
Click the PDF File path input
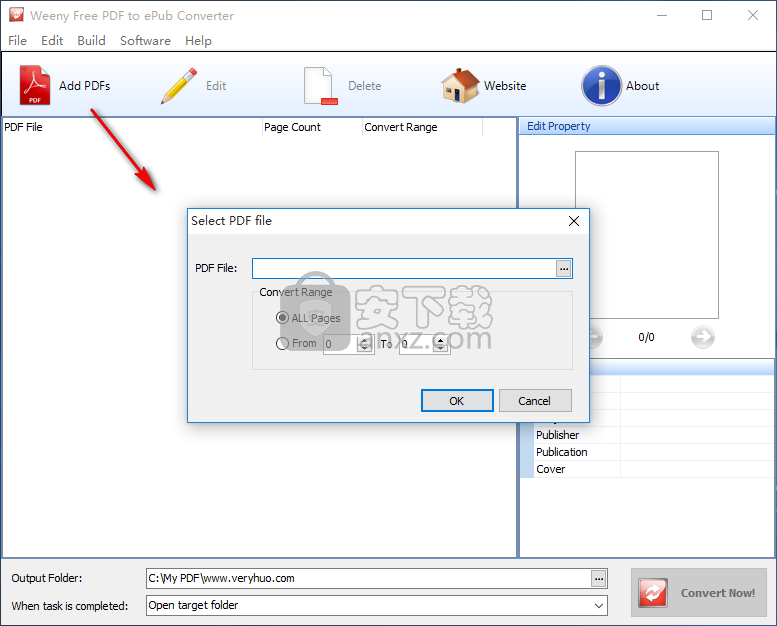click(404, 269)
